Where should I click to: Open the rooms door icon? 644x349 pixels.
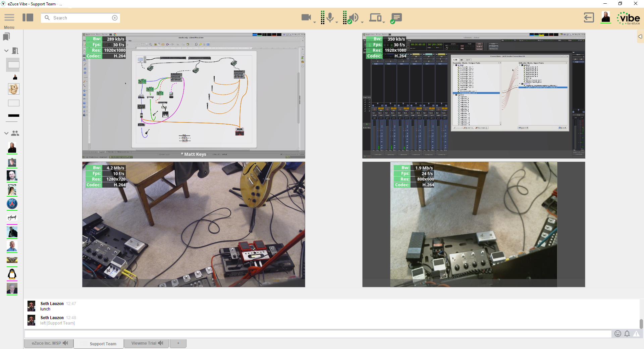[15, 51]
